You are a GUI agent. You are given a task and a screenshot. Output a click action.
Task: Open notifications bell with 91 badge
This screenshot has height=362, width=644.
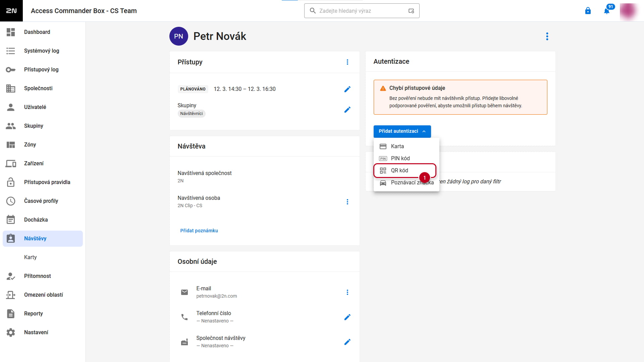[x=607, y=11]
